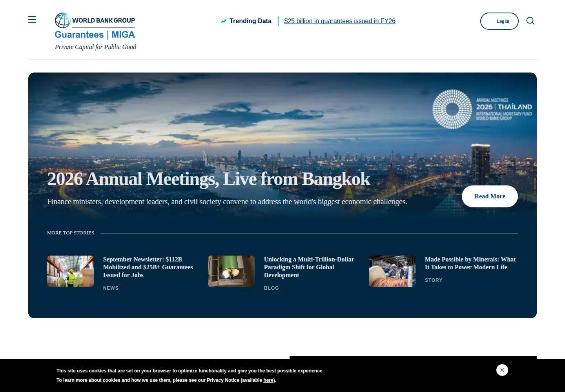Click the Annual Meetings 2026 Thailand emblem
Image resolution: width=565 pixels, height=392 pixels.
482,109
